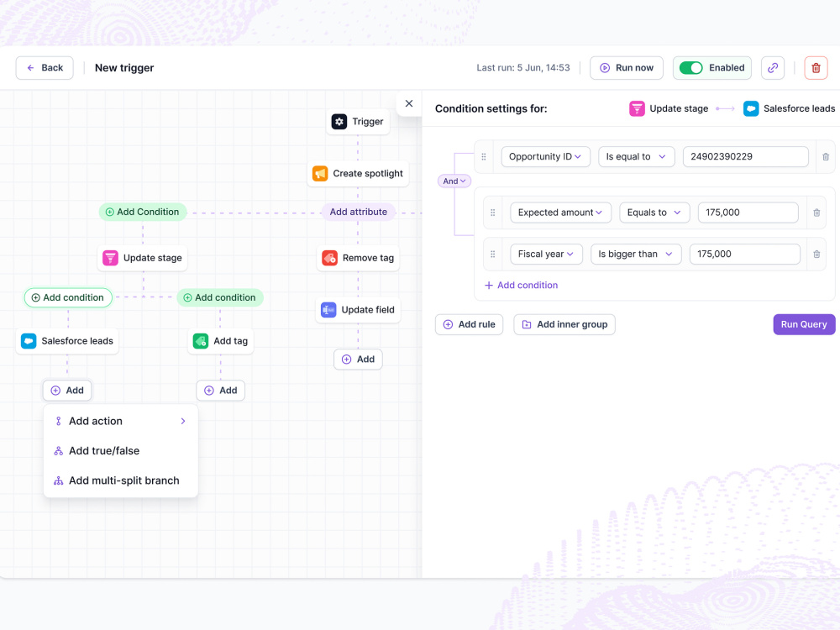Image resolution: width=840 pixels, height=630 pixels.
Task: Click the Add rule plus circle icon
Action: tap(449, 324)
